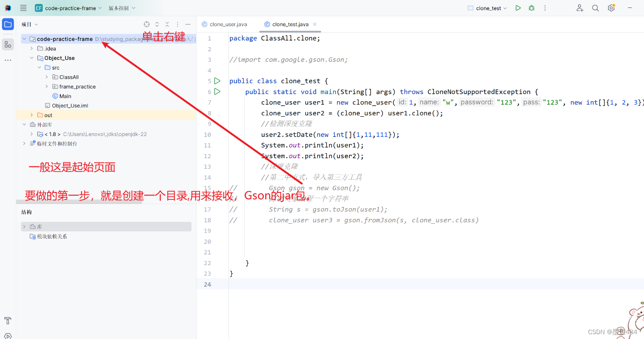The width and height of the screenshot is (644, 339).
Task: Select the Main file in the project tree
Action: (64, 96)
